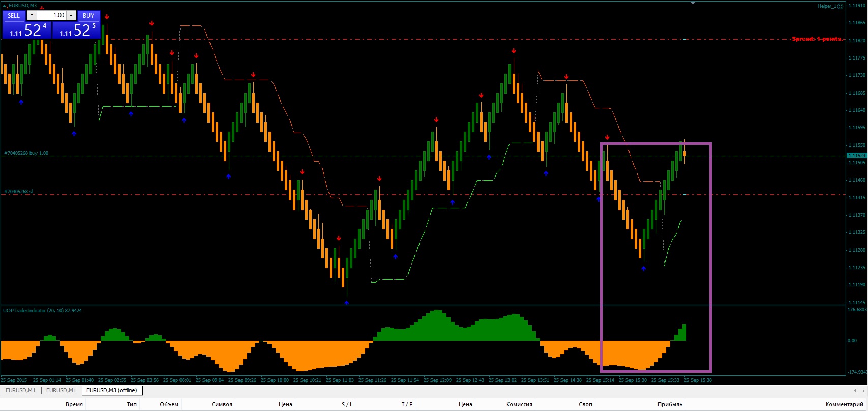Click the 176.6803 indicator scale value
This screenshot has width=868, height=411.
857,309
